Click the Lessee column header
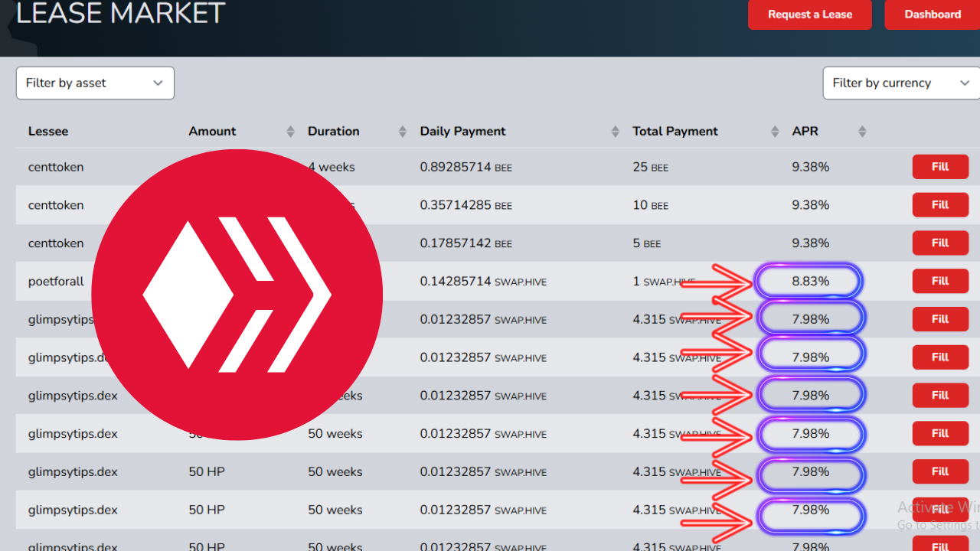This screenshot has width=980, height=551. [x=48, y=132]
